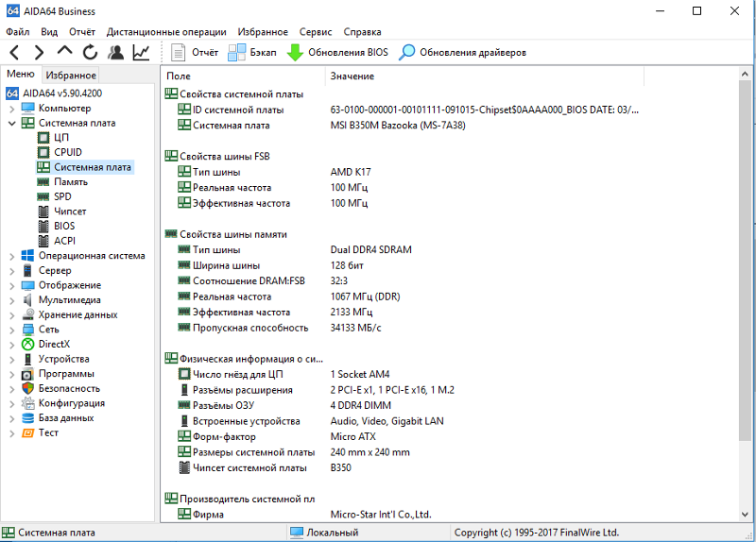This screenshot has height=542, width=756.
Task: Collapse the Системная плата node
Action: (x=12, y=124)
